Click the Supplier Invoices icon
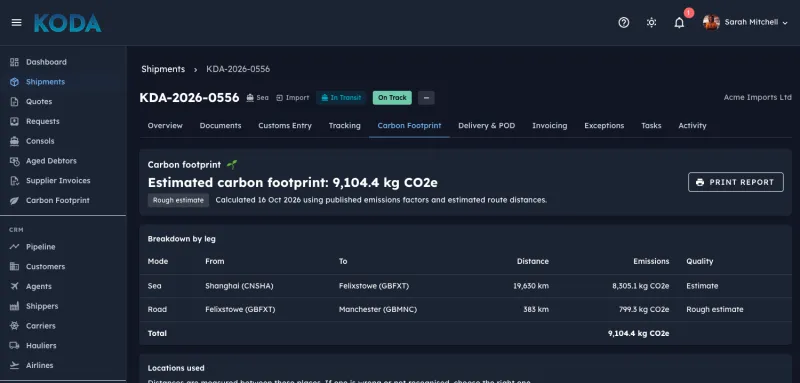The width and height of the screenshot is (800, 383). click(x=14, y=181)
